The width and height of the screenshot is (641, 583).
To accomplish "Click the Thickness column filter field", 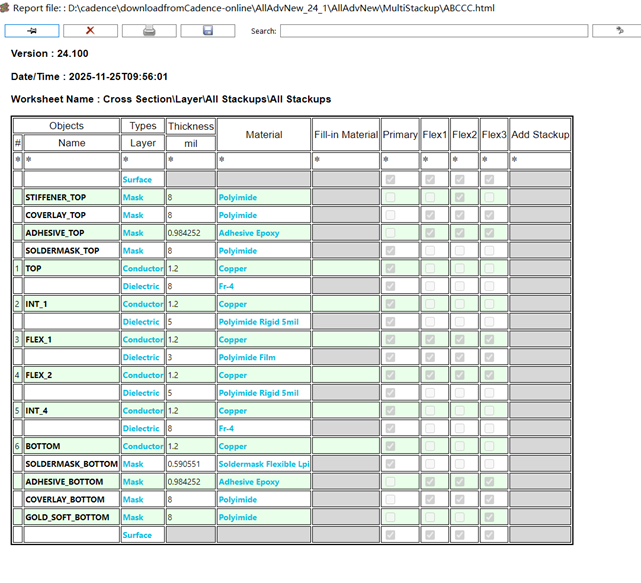I will (190, 160).
